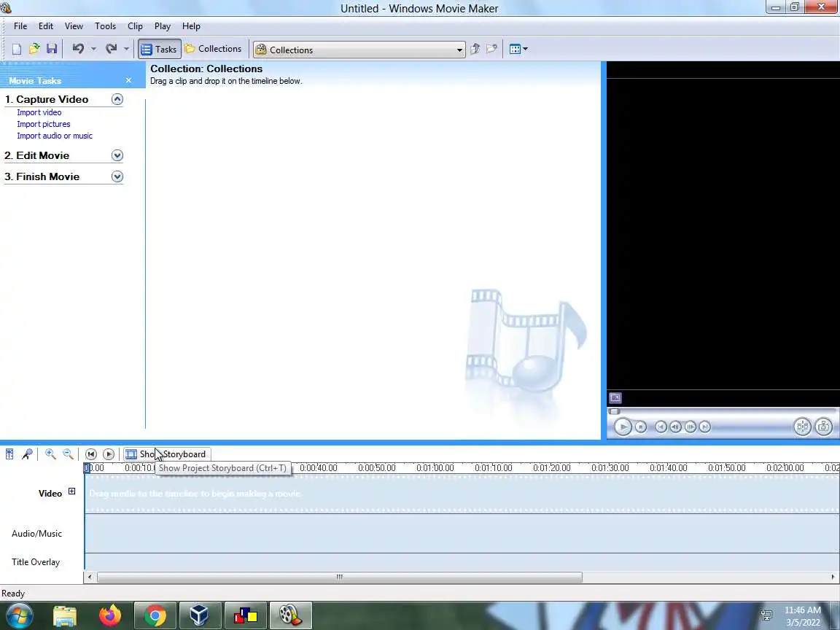Viewport: 840px width, 630px height.
Task: Toggle the Tasks pane button
Action: 159,50
